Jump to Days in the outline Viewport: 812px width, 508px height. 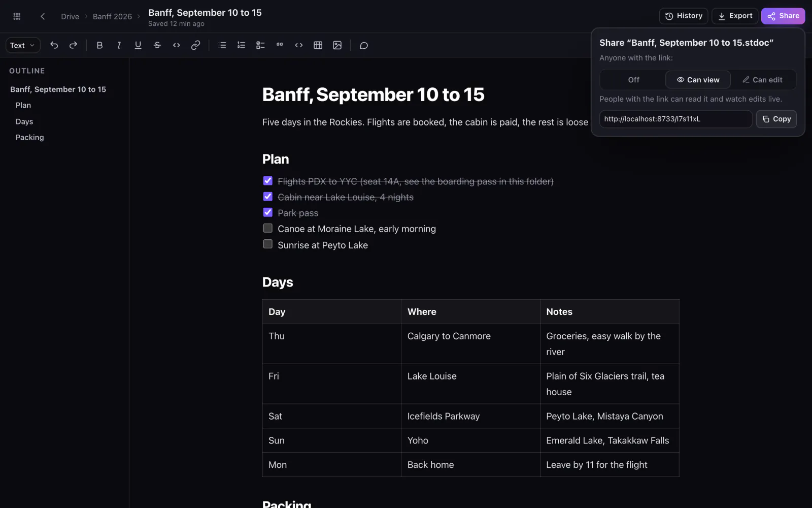click(x=24, y=121)
